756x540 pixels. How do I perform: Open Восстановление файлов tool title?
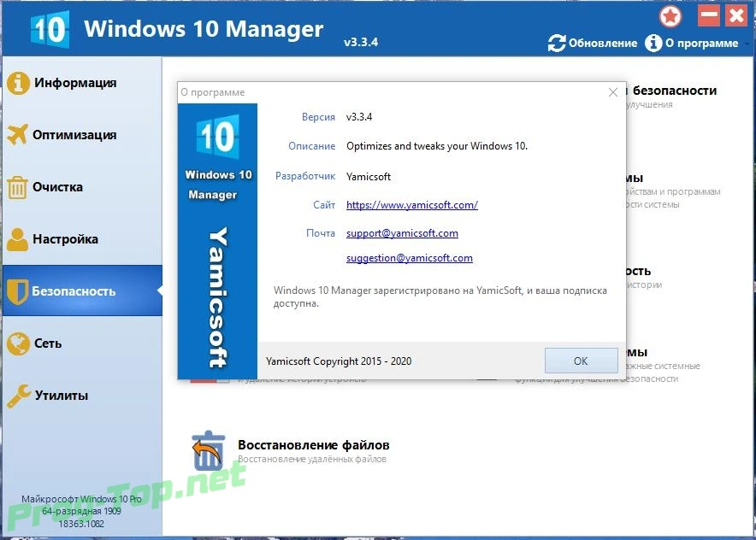pyautogui.click(x=313, y=444)
